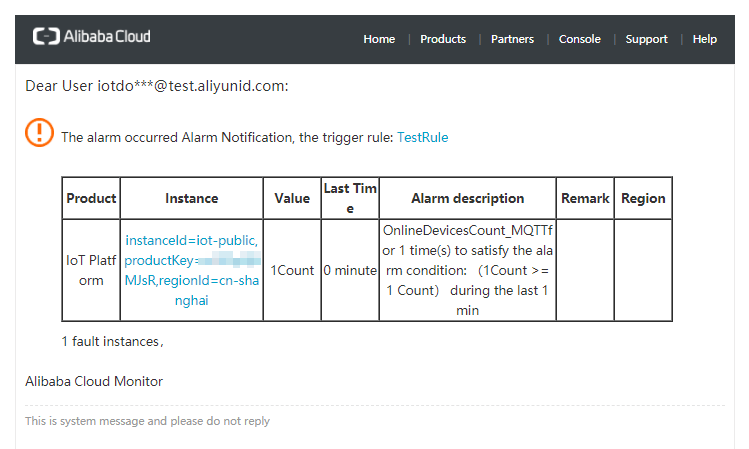The height and width of the screenshot is (449, 749).
Task: Select the 1Count value cell
Action: (x=292, y=270)
